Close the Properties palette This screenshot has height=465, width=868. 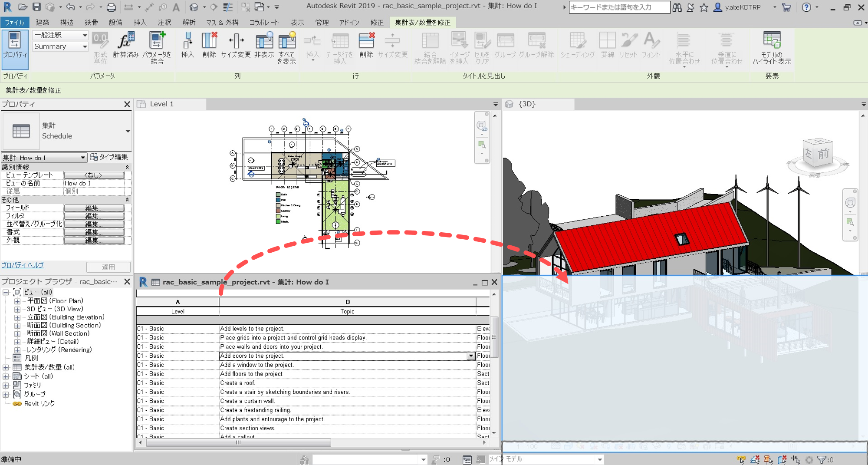click(x=127, y=104)
